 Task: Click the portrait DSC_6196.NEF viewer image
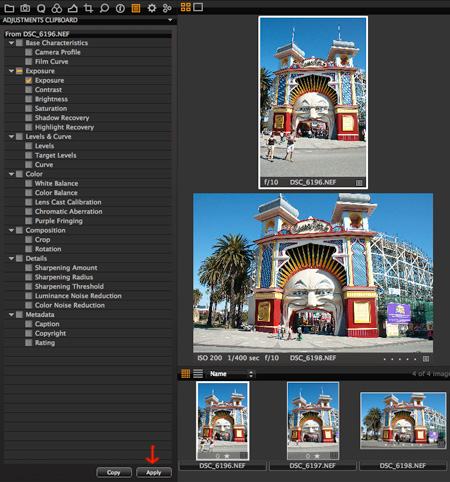point(313,98)
